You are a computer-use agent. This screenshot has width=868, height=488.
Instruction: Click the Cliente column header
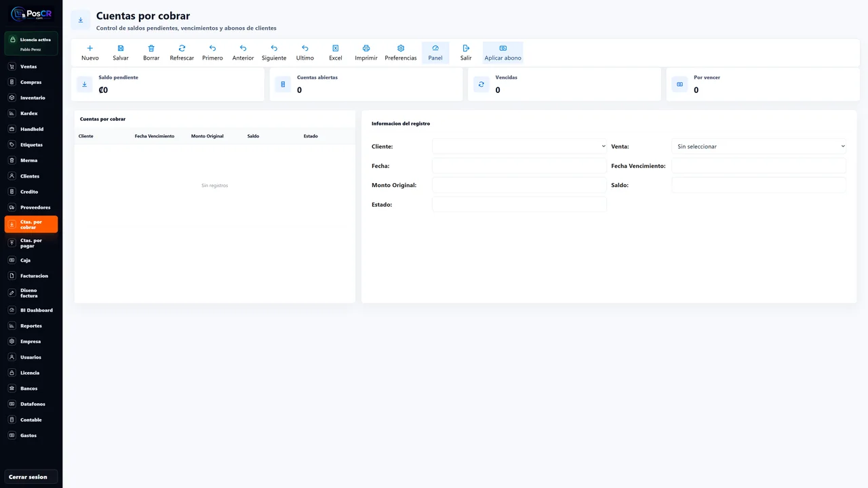tap(86, 136)
